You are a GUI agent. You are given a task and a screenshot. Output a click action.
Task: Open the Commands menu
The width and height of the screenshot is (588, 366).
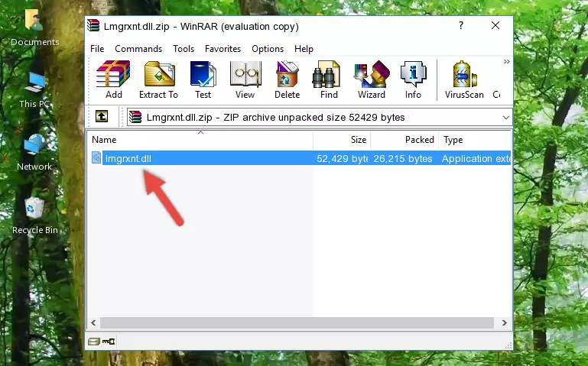point(138,49)
